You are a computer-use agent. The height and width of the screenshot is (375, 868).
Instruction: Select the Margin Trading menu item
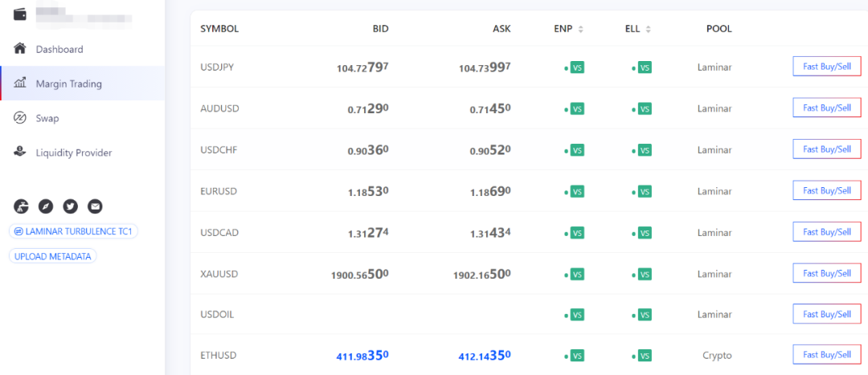[68, 84]
